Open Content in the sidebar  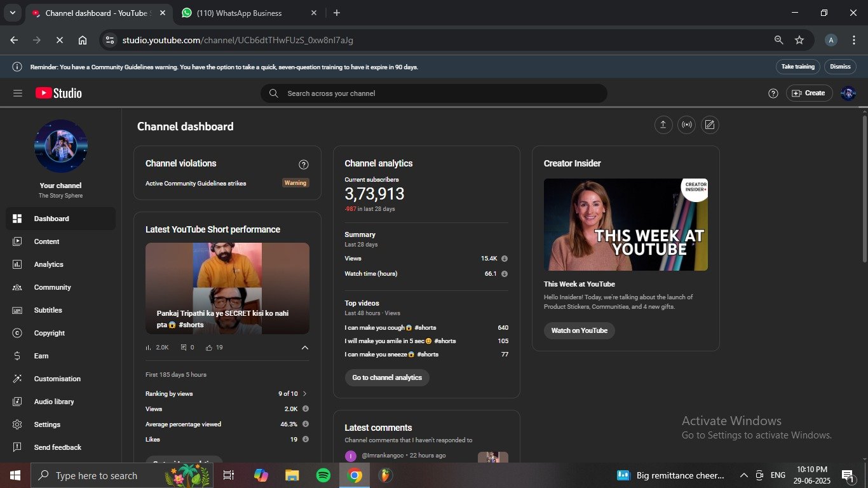[61, 241]
